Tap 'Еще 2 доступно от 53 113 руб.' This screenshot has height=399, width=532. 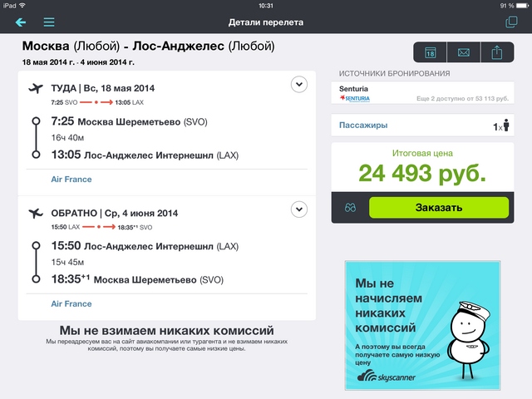tap(462, 98)
